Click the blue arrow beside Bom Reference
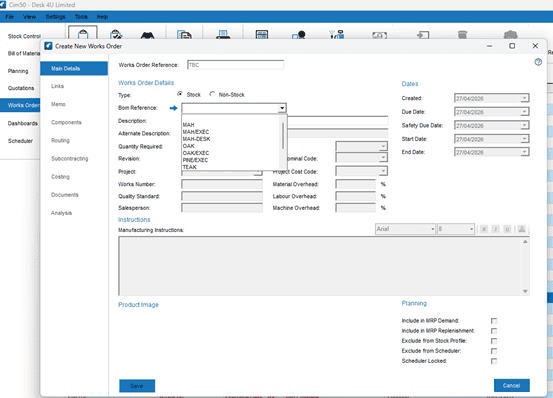Viewport: 553px width, 398px height. pos(173,108)
